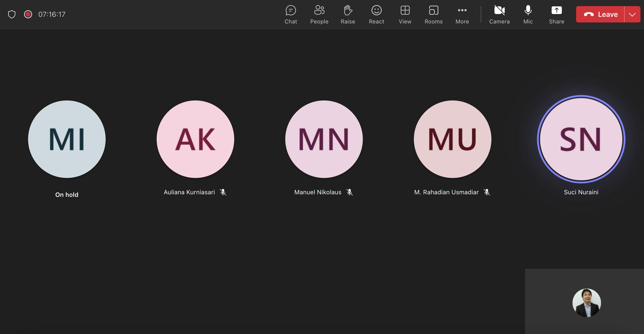Mute the Mic
644x334 pixels.
[528, 15]
